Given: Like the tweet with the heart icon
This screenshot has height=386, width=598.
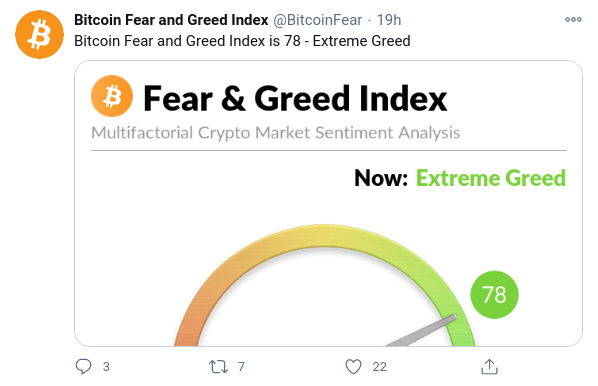Looking at the screenshot, I should [x=353, y=367].
